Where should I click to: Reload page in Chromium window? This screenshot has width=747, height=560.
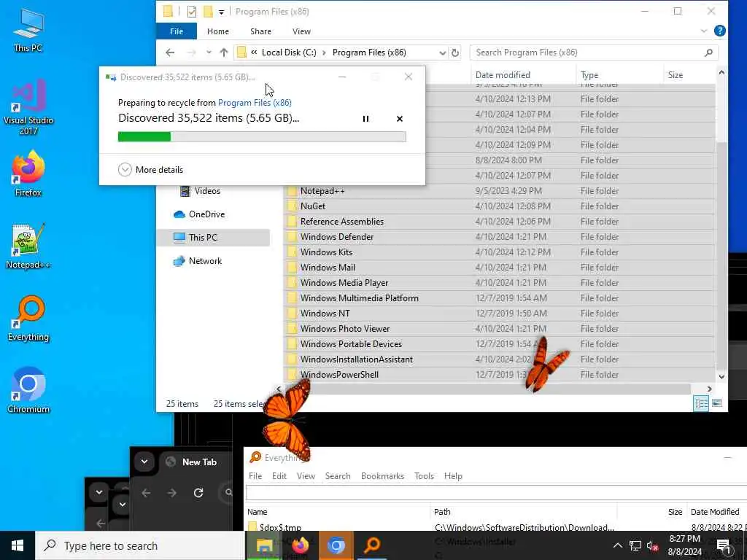click(x=198, y=493)
